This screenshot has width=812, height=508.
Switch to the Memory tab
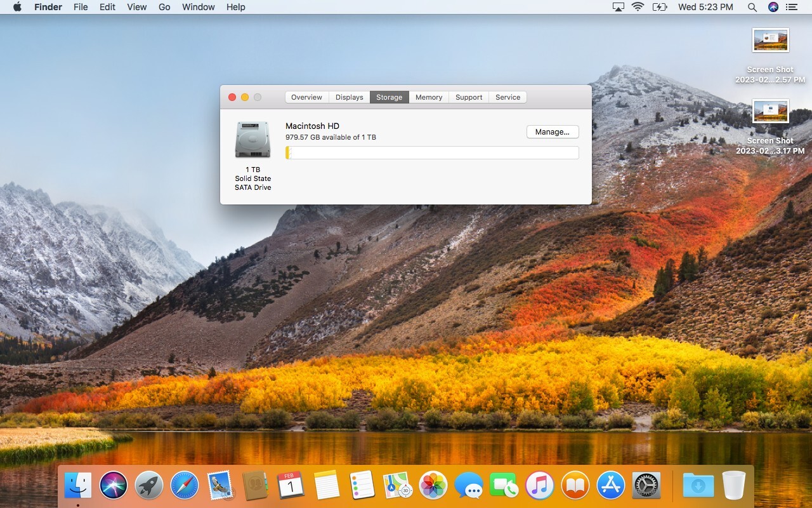pyautogui.click(x=429, y=97)
